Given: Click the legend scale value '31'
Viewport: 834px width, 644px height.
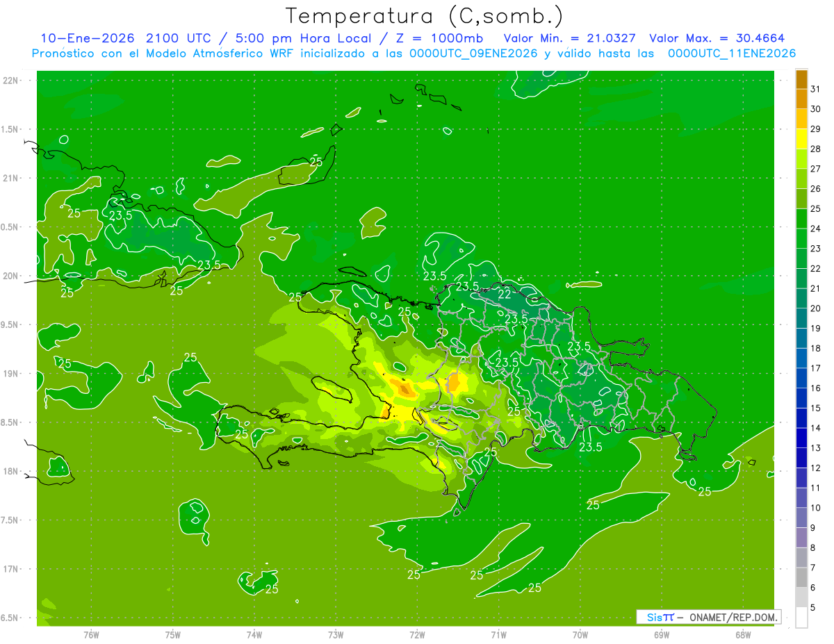Looking at the screenshot, I should tap(815, 89).
